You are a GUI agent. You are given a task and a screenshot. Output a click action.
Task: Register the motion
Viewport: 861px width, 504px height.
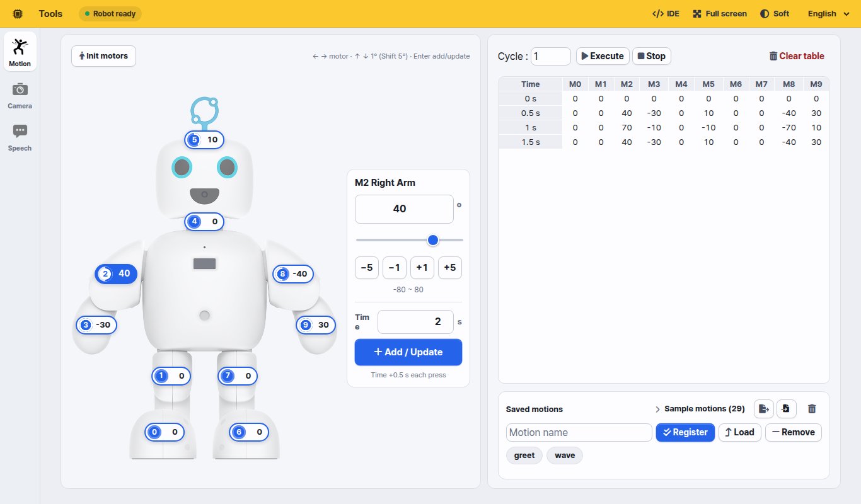685,432
